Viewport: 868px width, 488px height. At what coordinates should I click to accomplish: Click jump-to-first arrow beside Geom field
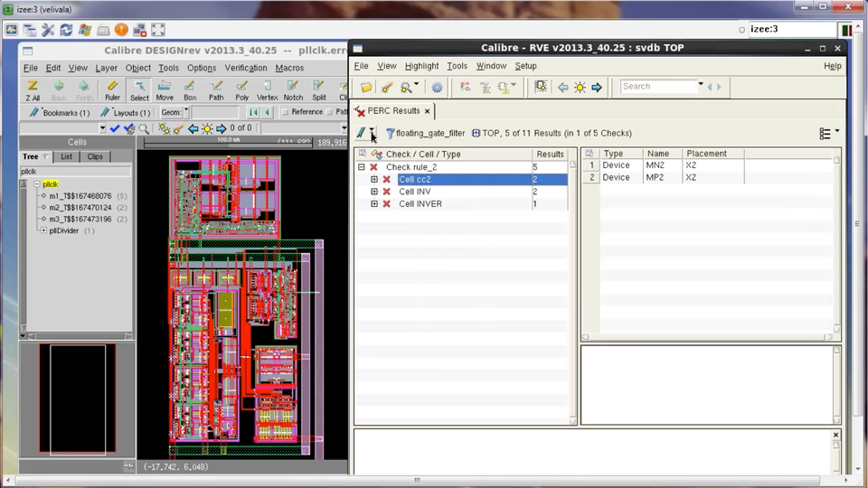click(253, 112)
